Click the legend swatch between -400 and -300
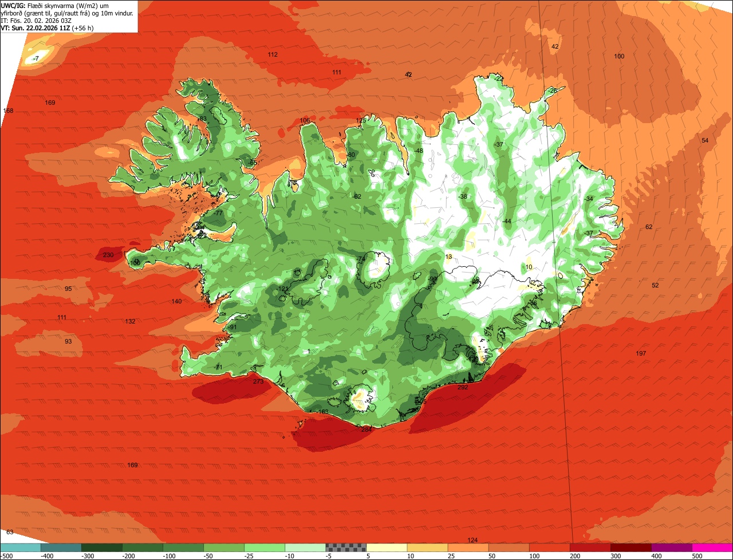The height and width of the screenshot is (560, 733). click(x=61, y=547)
